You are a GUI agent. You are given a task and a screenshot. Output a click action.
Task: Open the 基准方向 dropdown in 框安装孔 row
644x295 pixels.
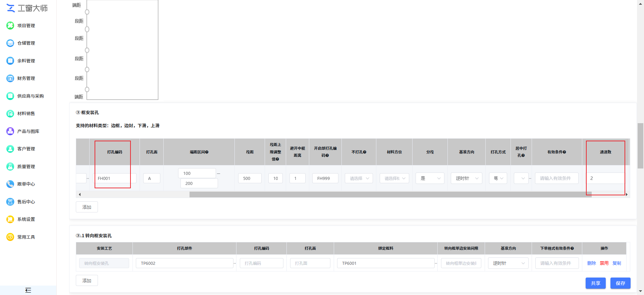[x=466, y=178]
